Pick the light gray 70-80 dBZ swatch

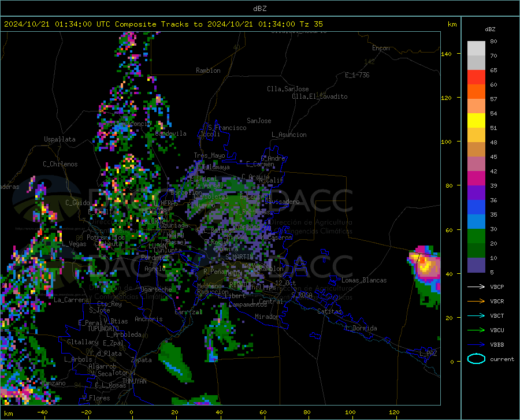click(x=476, y=49)
